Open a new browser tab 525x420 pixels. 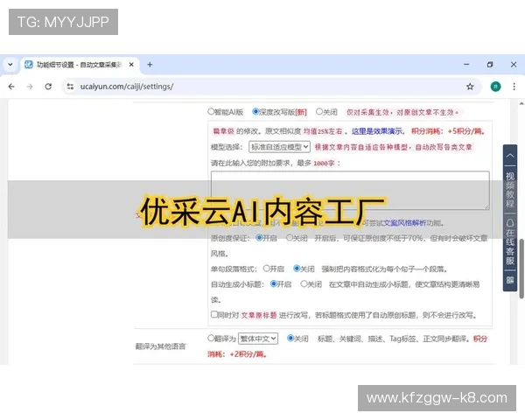(150, 64)
